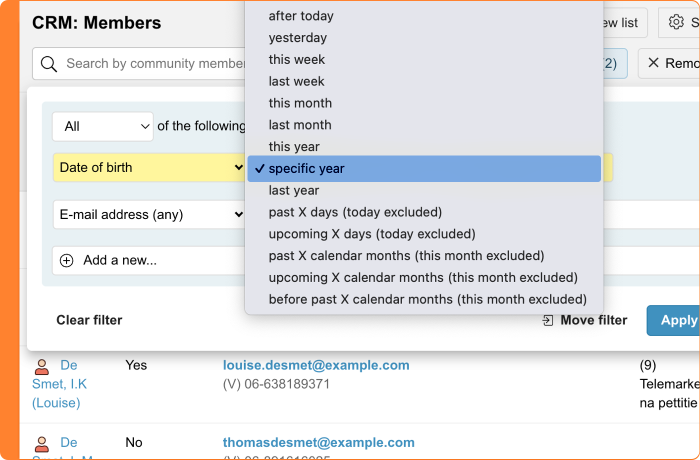700x460 pixels.
Task: Click the Move filter arrow icon
Action: point(547,320)
